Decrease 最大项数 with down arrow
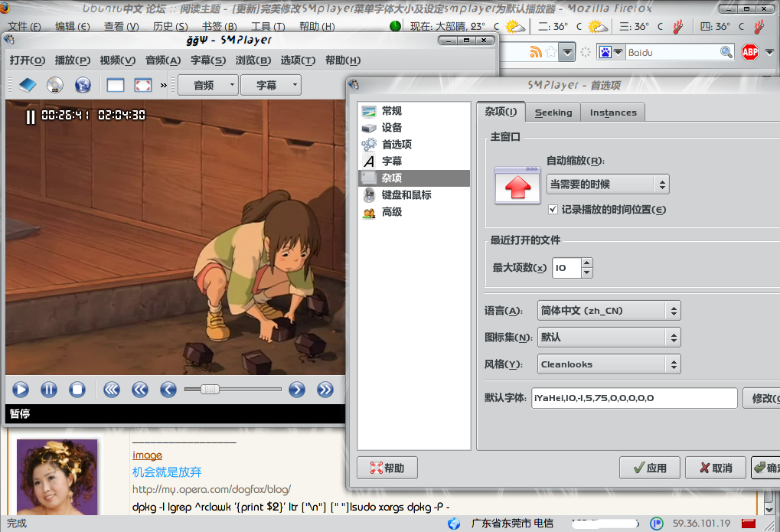Screen dimensions: 780x532 click(587, 273)
